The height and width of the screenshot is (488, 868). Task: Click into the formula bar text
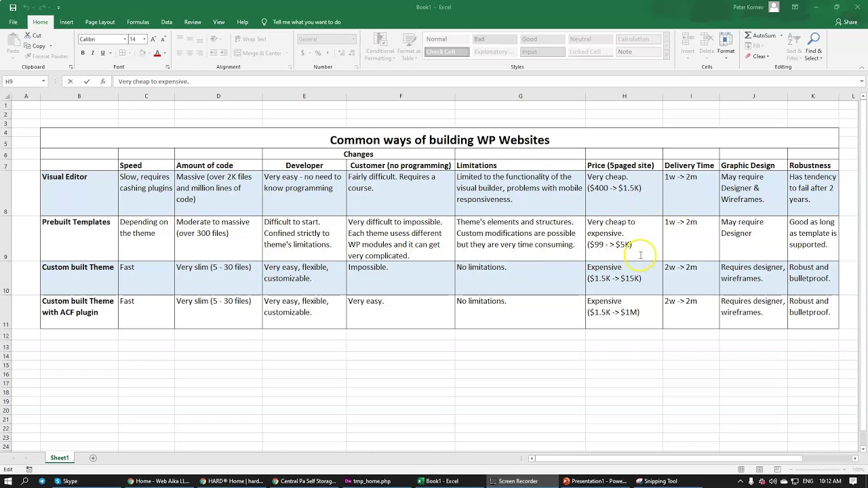click(485, 81)
